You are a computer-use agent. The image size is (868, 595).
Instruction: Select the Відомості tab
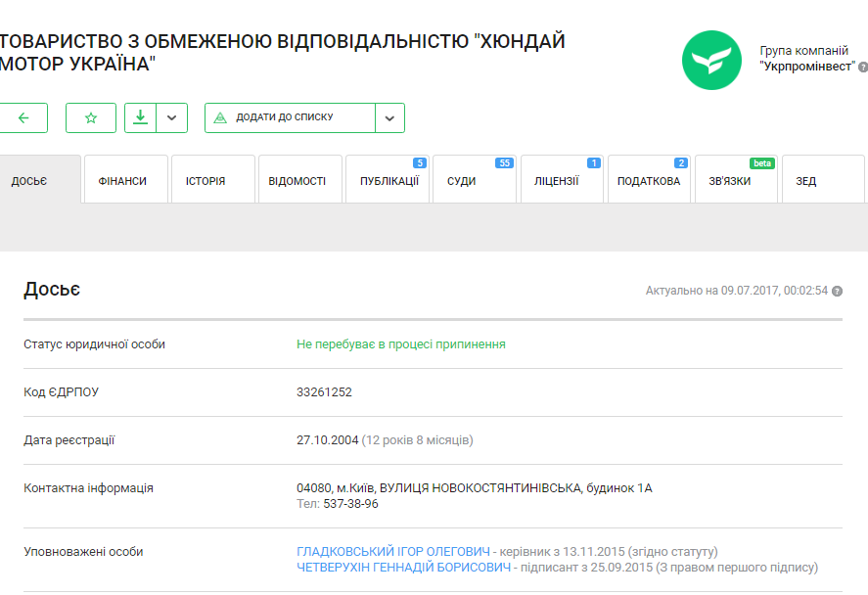tap(297, 181)
